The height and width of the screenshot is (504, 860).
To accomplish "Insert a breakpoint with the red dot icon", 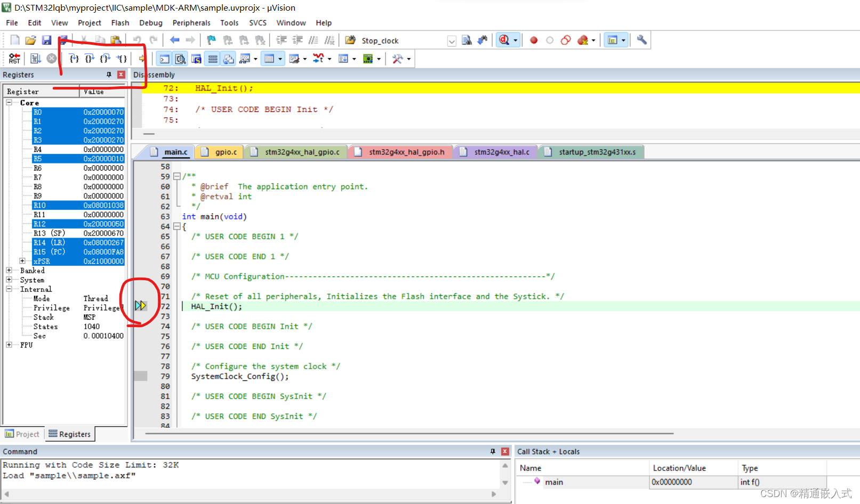I will pos(534,40).
